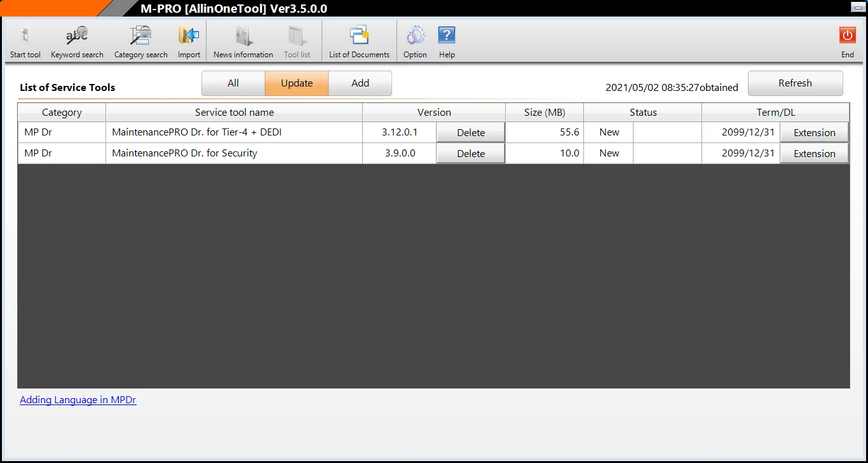Image resolution: width=868 pixels, height=463 pixels.
Task: Select the Update tab
Action: click(x=297, y=83)
